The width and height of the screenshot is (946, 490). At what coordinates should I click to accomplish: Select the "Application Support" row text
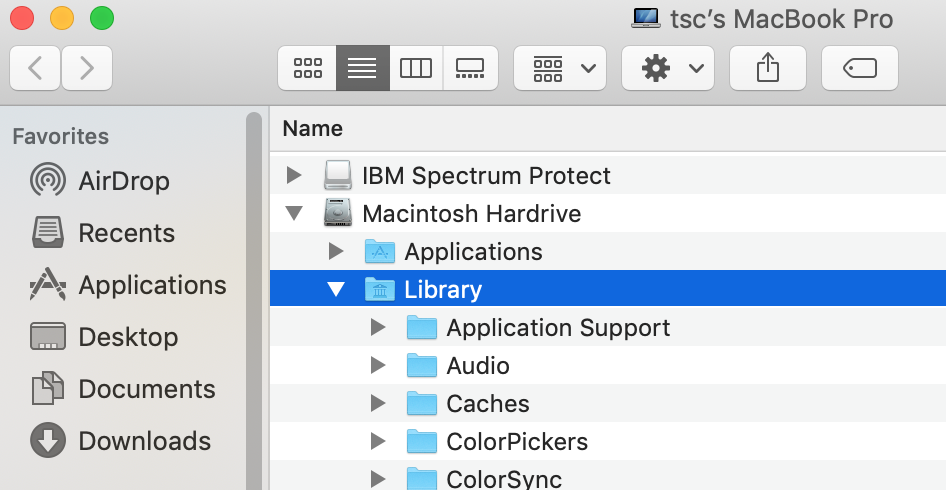click(558, 328)
